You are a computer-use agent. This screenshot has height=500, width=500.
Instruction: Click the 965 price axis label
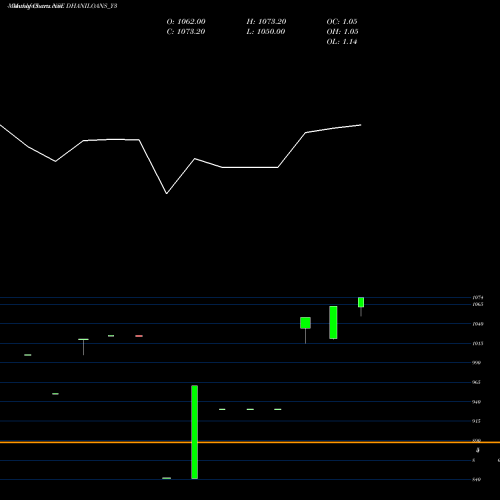[477, 382]
